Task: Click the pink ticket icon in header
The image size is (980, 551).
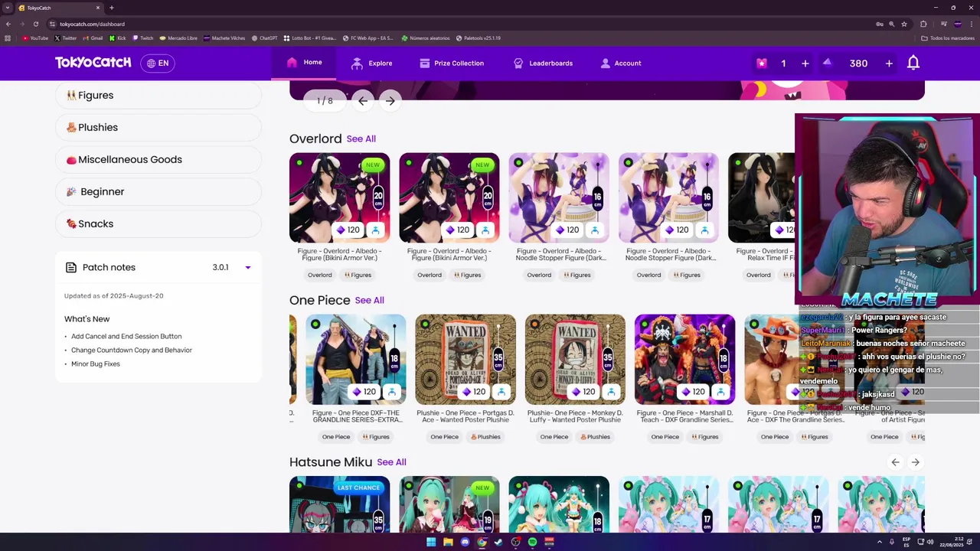Action: tap(761, 64)
